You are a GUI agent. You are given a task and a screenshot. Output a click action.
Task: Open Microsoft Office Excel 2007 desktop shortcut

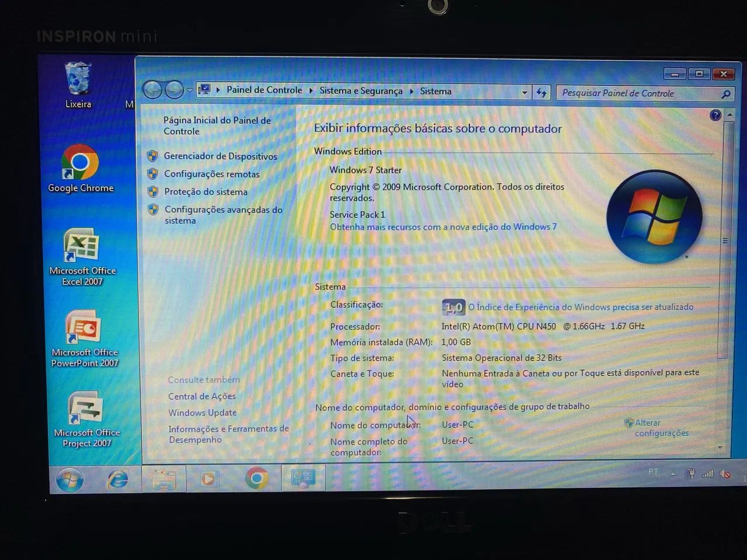82,257
